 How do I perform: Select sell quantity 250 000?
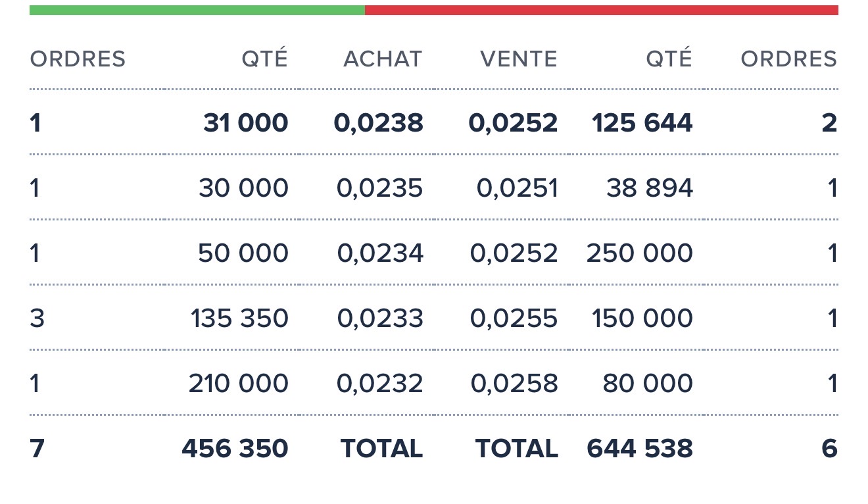(x=640, y=253)
